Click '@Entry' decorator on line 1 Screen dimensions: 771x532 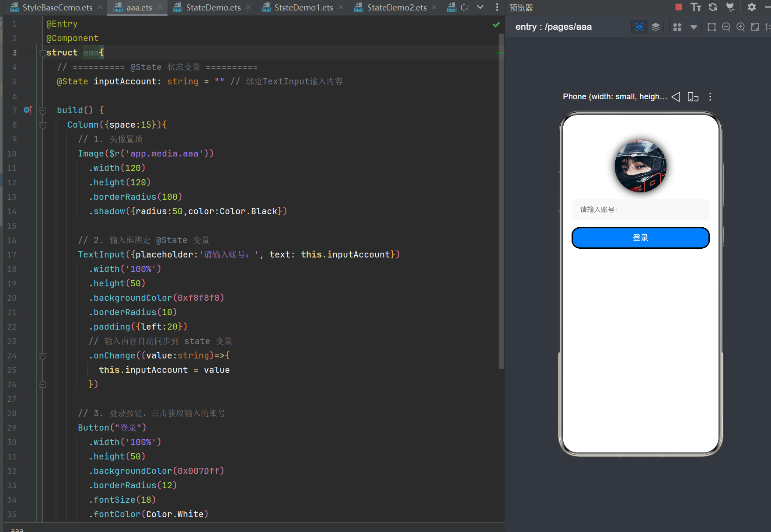click(62, 24)
